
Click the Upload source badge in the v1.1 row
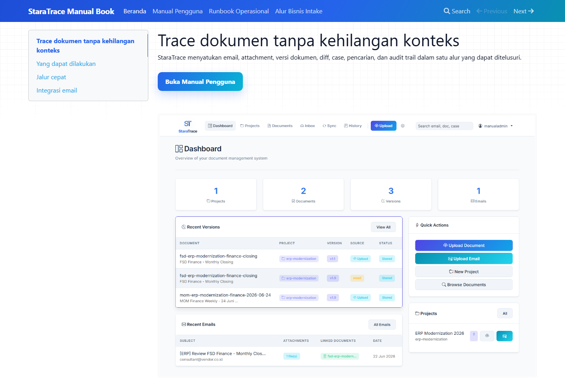coord(361,259)
